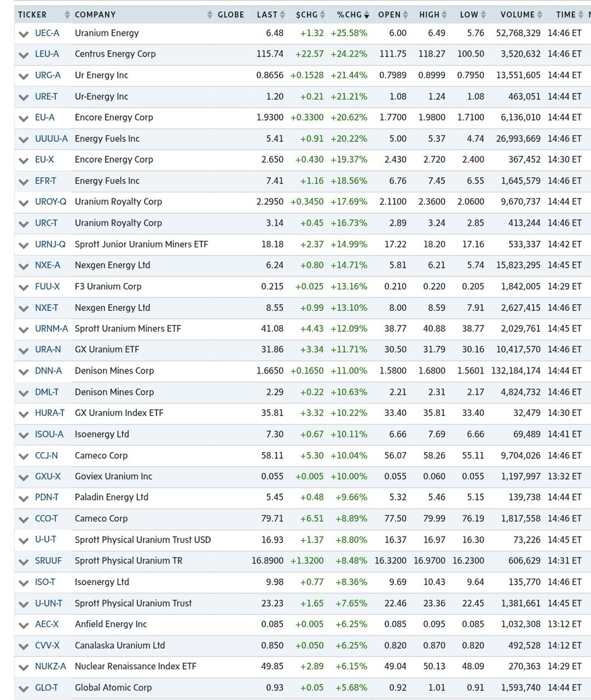Select volume value 52,768,329

(517, 33)
